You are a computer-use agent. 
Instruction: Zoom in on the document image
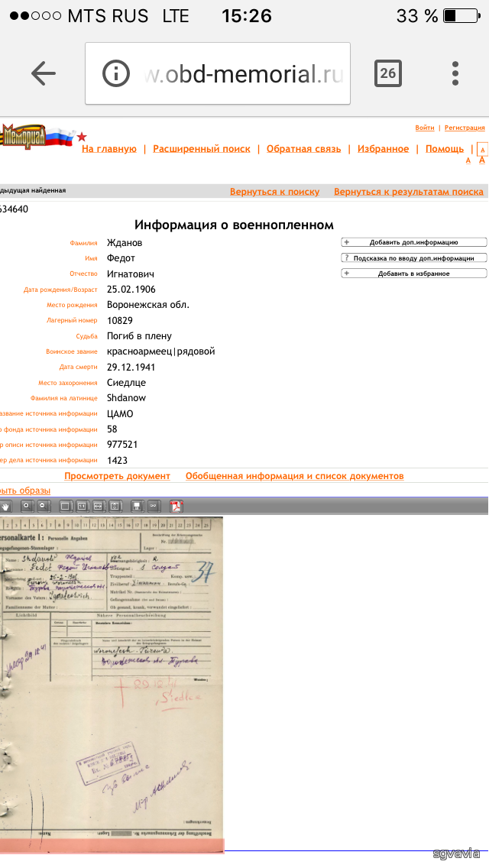pyautogui.click(x=28, y=506)
